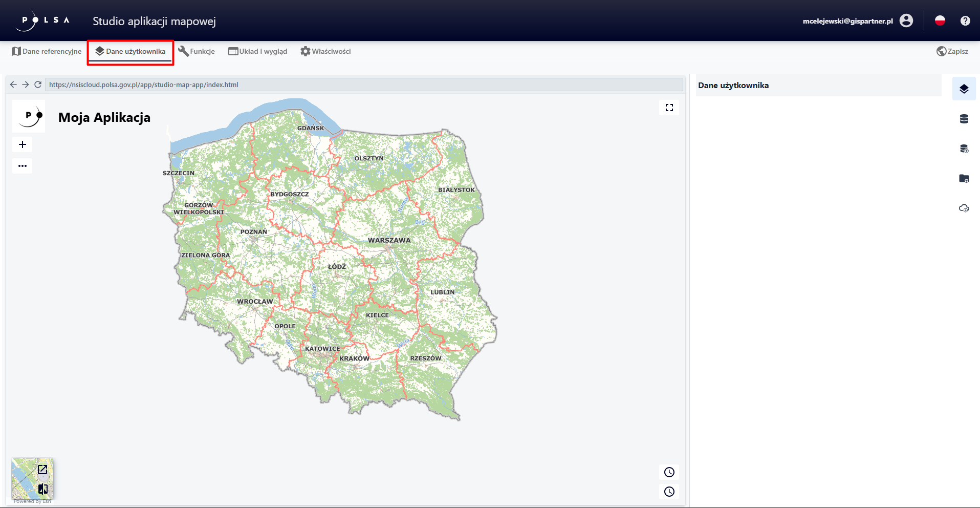The image size is (980, 508).
Task: Open the user account profile menu
Action: pyautogui.click(x=906, y=20)
